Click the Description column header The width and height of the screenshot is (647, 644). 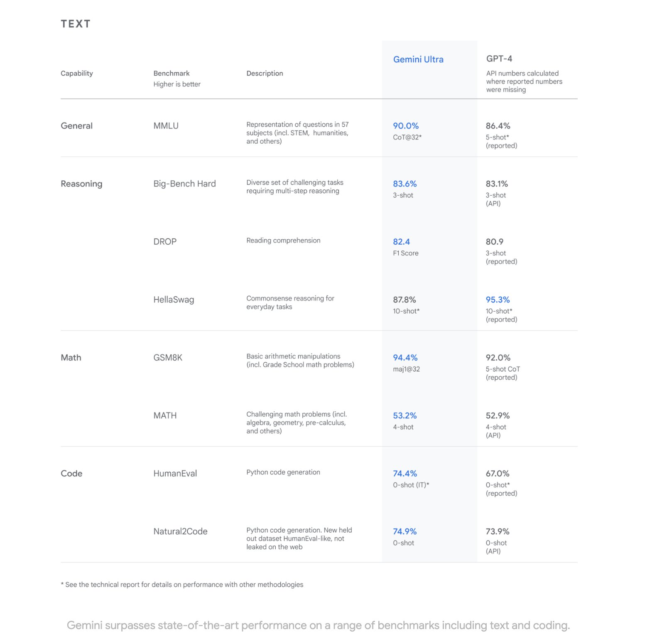click(265, 74)
